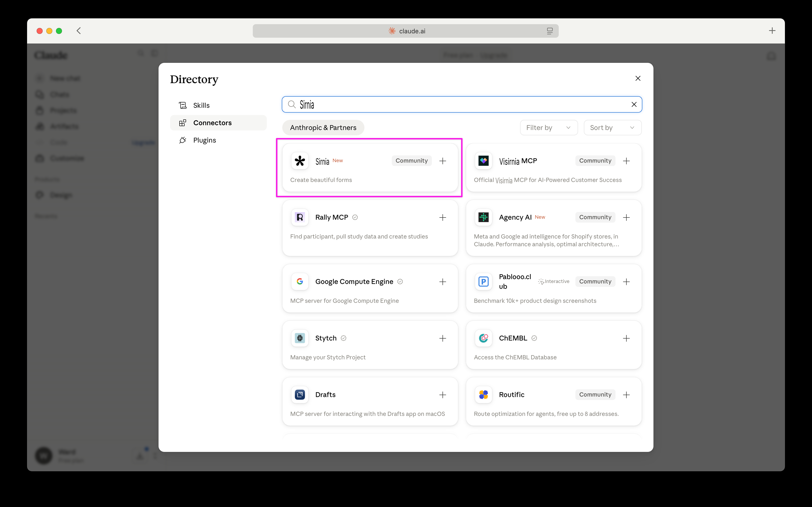812x507 pixels.
Task: Add the Routific connector
Action: [x=626, y=395]
